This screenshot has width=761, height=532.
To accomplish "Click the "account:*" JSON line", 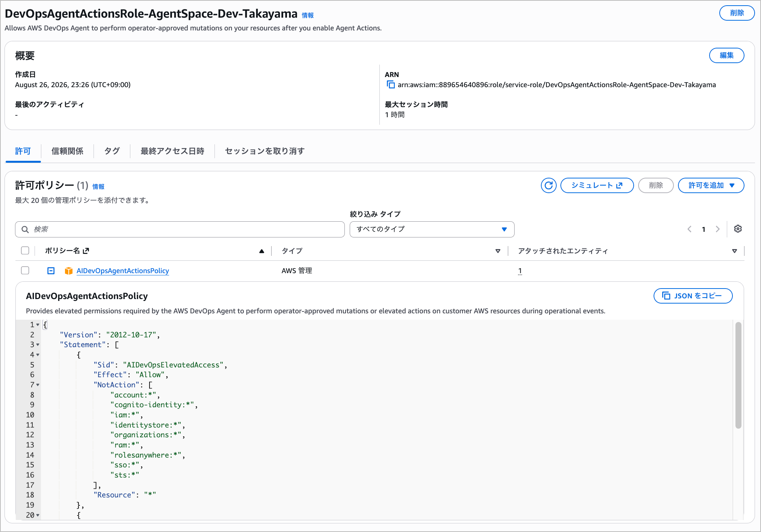I will [x=135, y=395].
